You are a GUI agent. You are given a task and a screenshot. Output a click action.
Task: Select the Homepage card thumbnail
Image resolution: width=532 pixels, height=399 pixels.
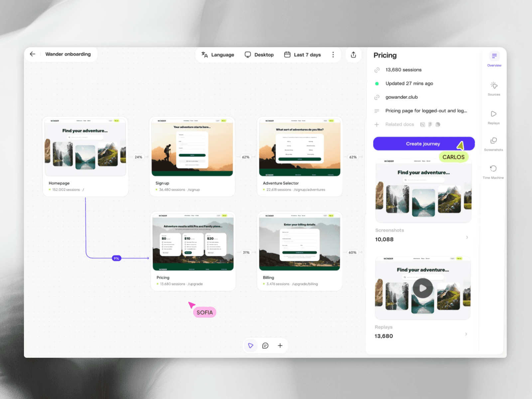(x=85, y=148)
